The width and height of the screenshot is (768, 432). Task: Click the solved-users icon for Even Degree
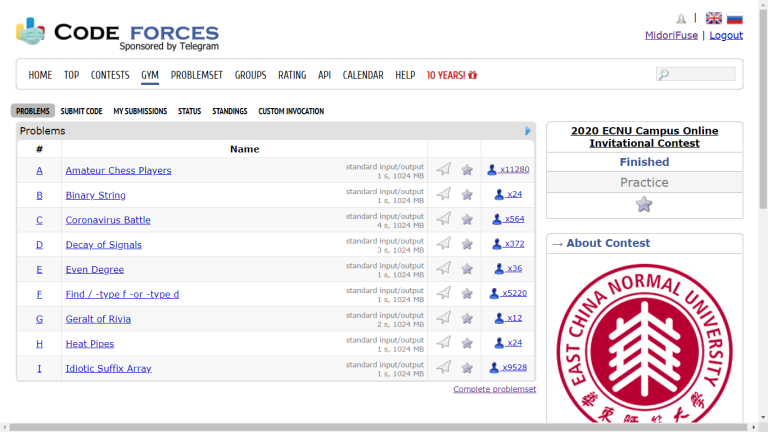(499, 269)
